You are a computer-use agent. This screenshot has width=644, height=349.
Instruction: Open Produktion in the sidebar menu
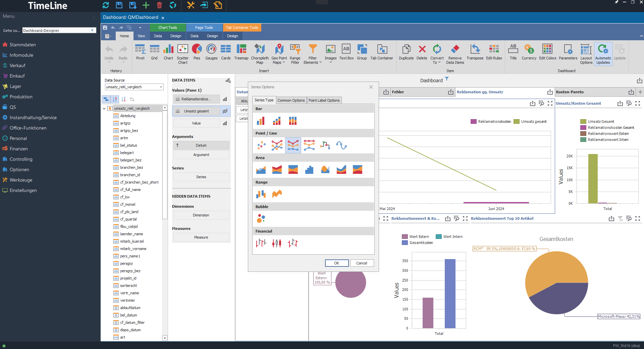coord(21,97)
